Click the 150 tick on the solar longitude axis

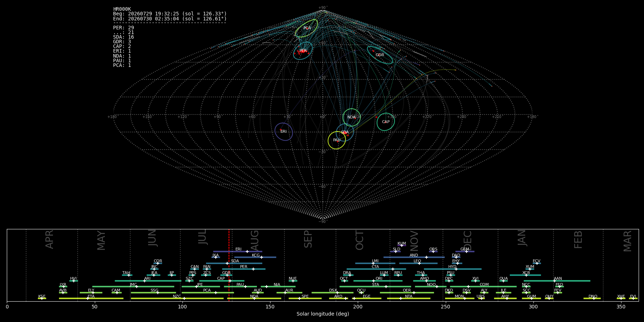pyautogui.click(x=270, y=307)
